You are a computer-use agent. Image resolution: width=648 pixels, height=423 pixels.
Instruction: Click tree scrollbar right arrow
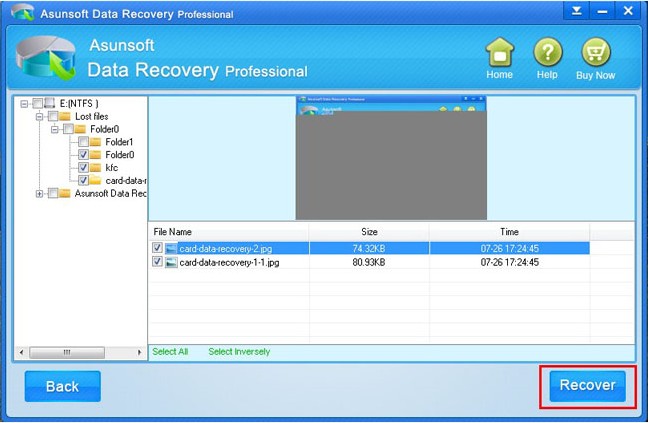(139, 352)
